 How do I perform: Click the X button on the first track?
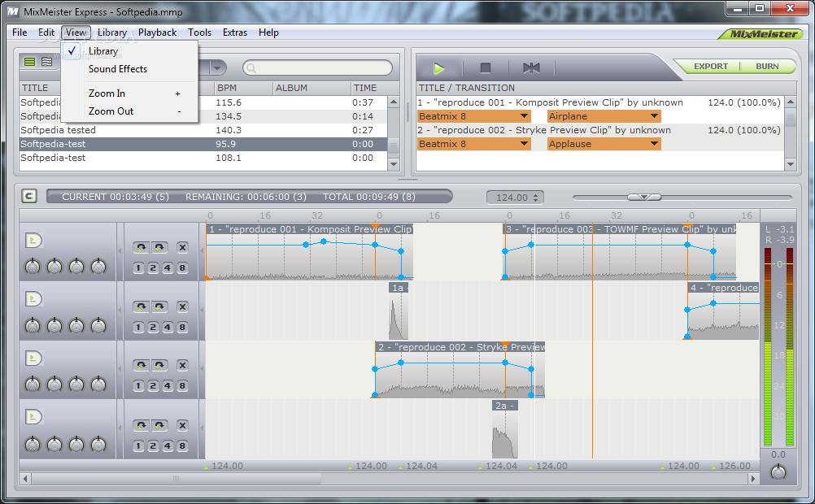pos(182,247)
